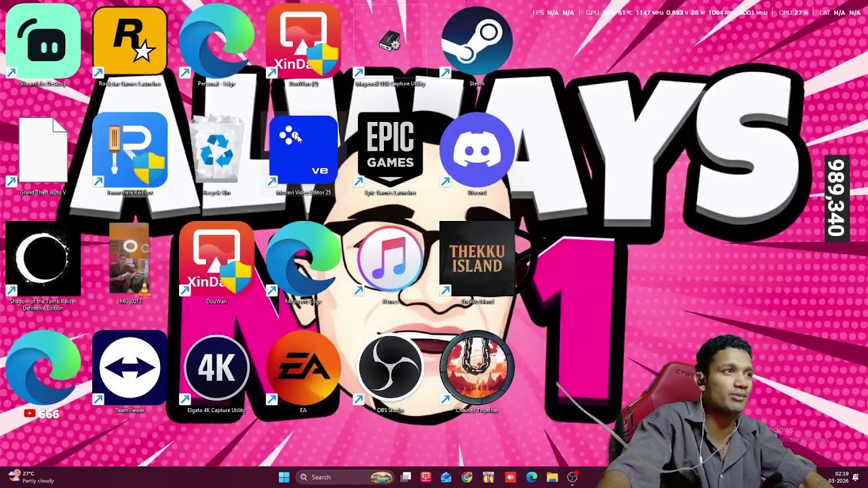This screenshot has height=488, width=868.
Task: Click the Windows Start button on taskbar
Action: coord(284,477)
